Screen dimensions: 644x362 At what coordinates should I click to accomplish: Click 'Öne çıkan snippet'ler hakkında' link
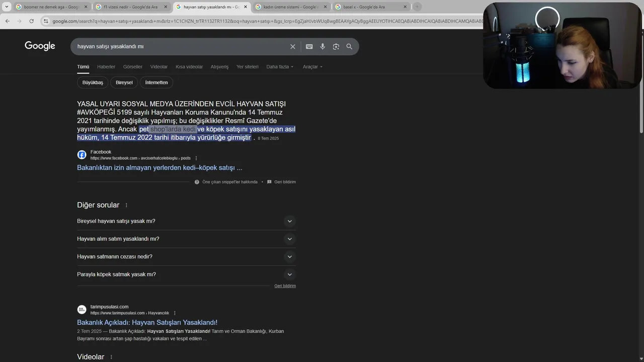pyautogui.click(x=230, y=182)
